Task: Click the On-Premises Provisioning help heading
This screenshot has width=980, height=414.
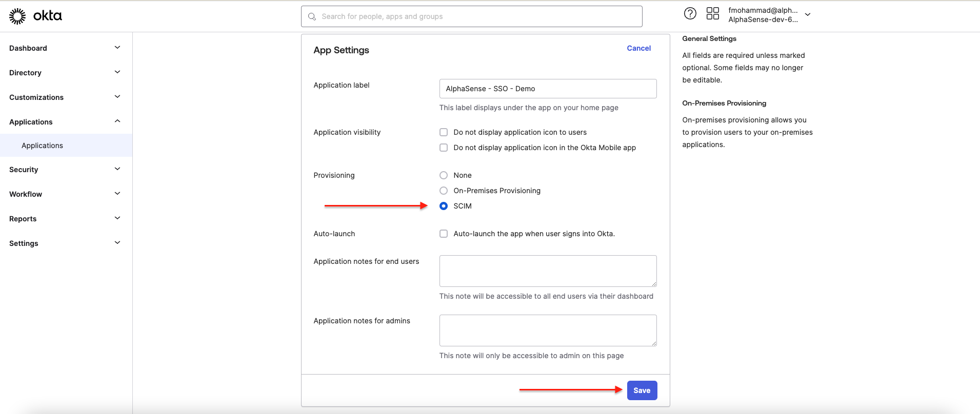Action: [724, 103]
